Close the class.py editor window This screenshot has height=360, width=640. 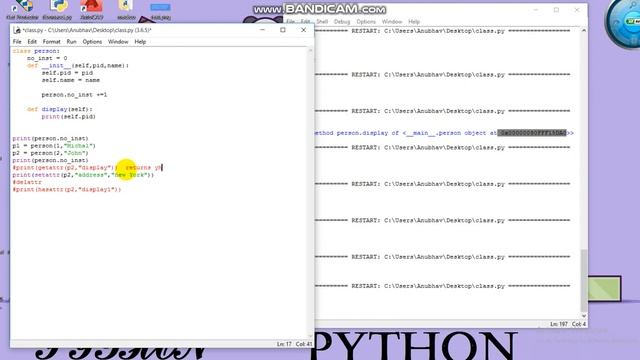[x=303, y=30]
